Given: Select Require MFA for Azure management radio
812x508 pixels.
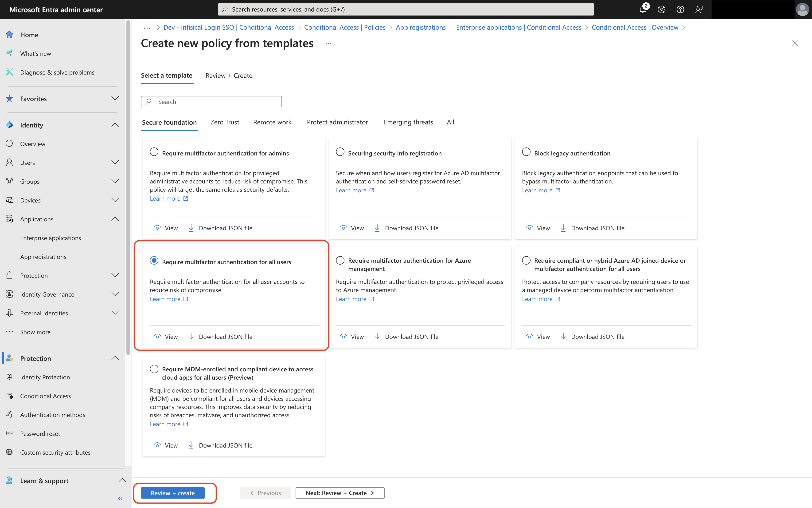Looking at the screenshot, I should point(340,260).
